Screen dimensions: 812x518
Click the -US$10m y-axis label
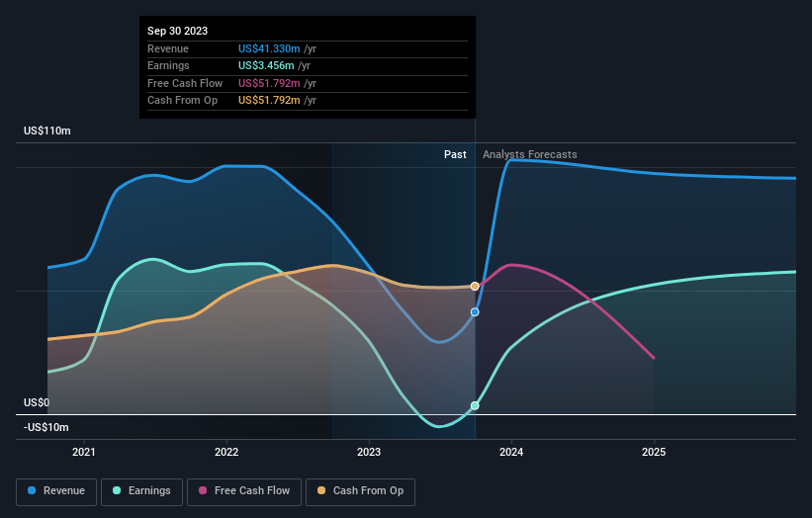pos(46,427)
